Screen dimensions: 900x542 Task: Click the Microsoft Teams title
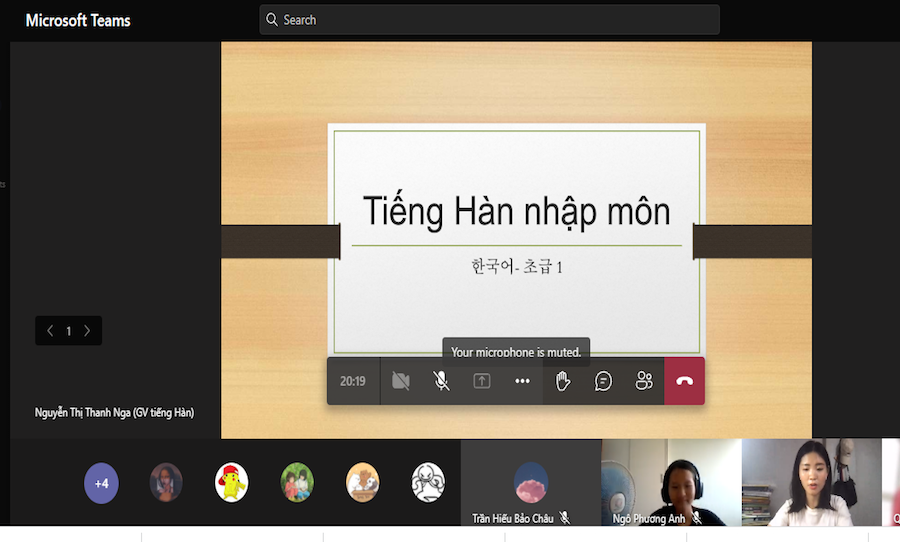click(78, 20)
